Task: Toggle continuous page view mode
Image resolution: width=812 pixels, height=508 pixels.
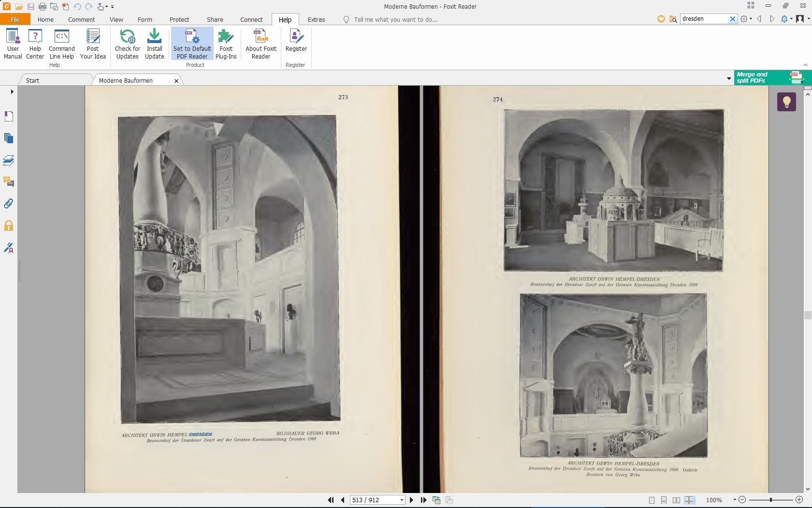Action: click(664, 500)
